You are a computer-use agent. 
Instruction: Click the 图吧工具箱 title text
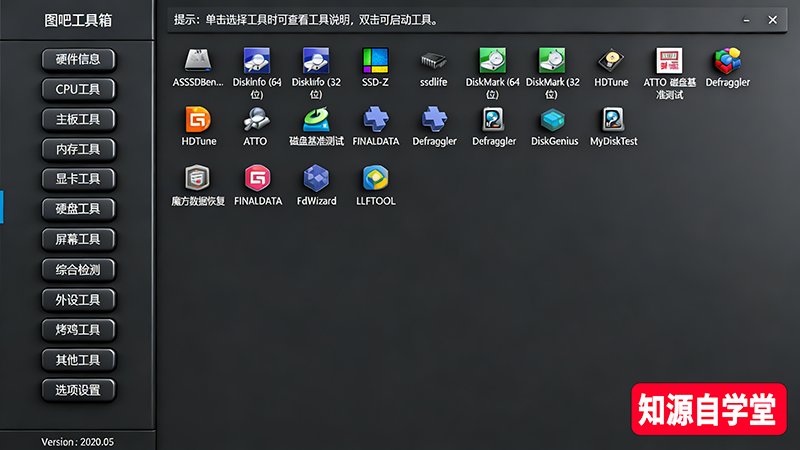(x=78, y=20)
